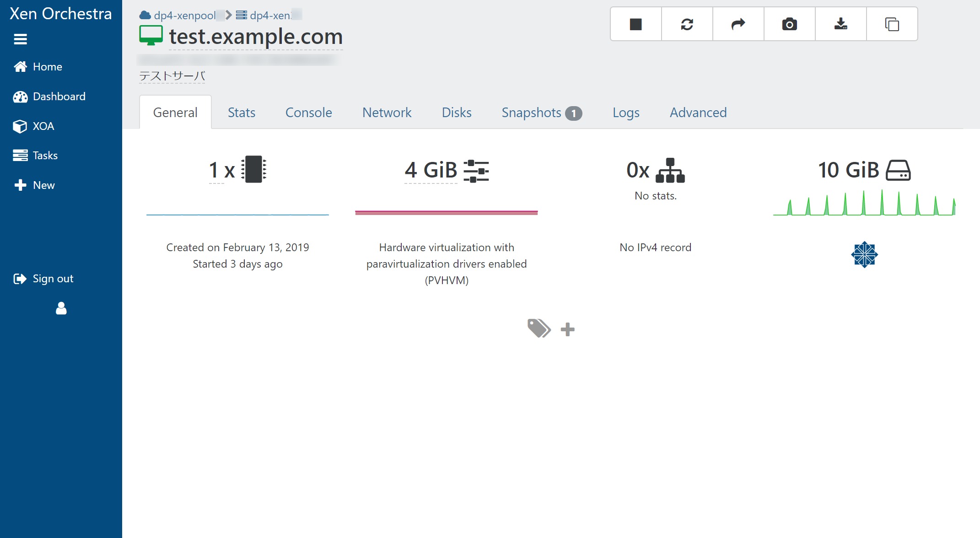This screenshot has width=980, height=538.
Task: Open the Snapshots tab
Action: (542, 113)
